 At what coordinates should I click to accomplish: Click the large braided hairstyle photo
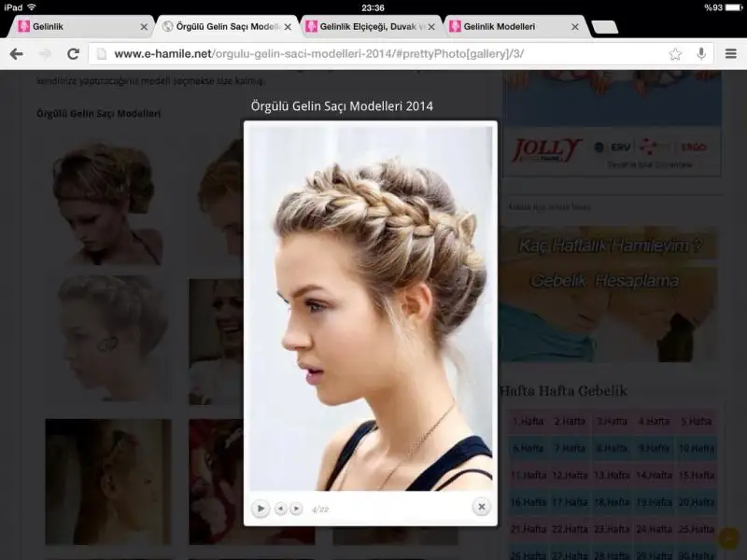pos(371,308)
